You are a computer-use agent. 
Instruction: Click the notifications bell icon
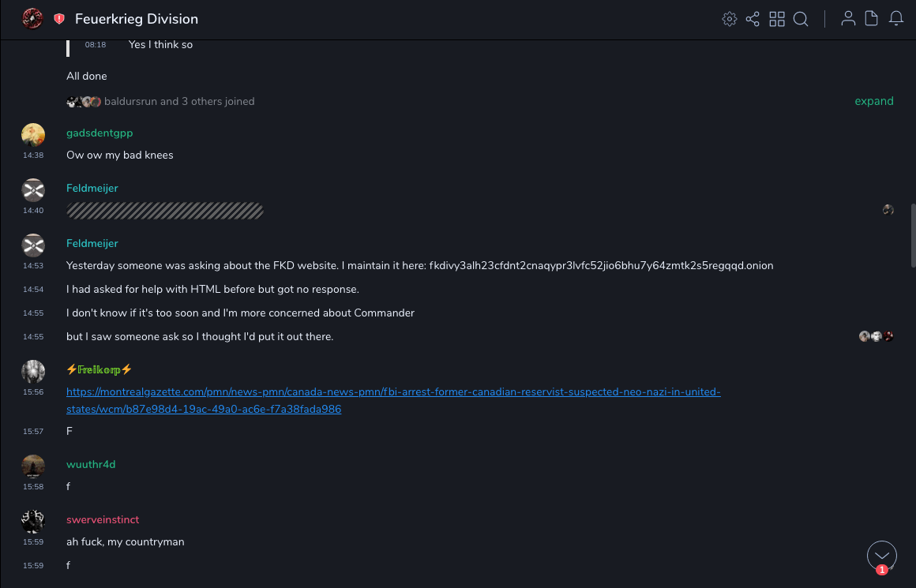896,19
